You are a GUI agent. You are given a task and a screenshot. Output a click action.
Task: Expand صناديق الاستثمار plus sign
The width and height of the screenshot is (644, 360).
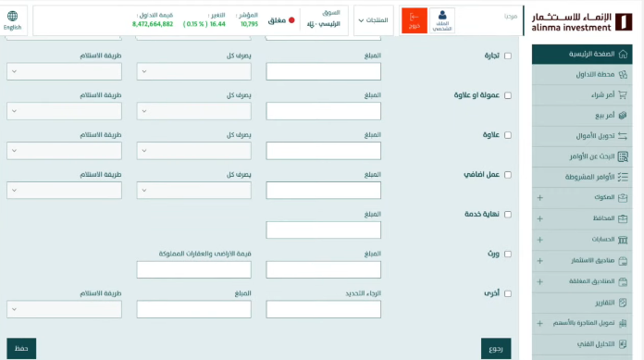(x=540, y=261)
